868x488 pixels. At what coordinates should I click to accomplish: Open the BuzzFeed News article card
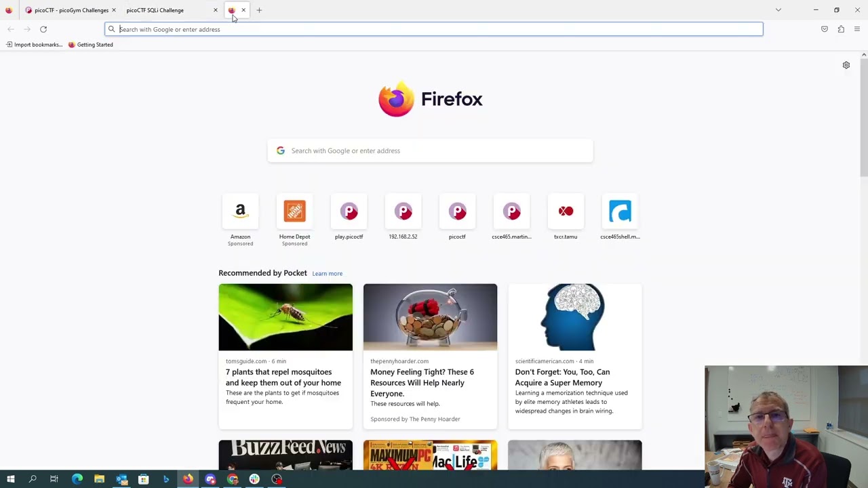[285, 455]
